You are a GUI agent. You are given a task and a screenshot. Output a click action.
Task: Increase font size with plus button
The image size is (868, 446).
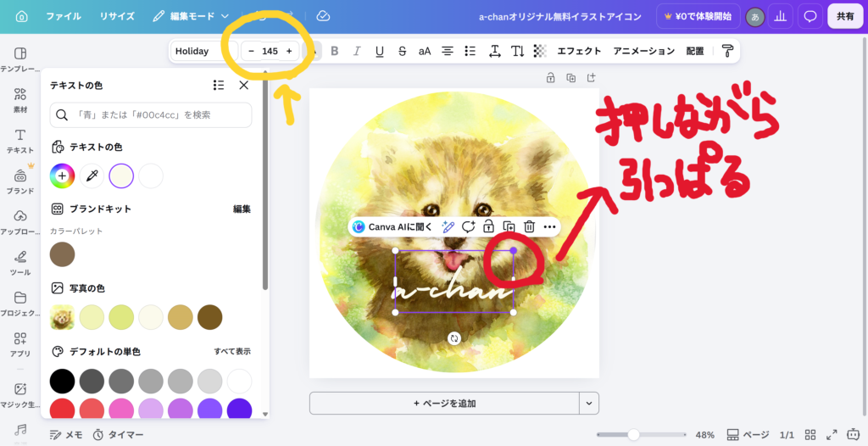[289, 51]
